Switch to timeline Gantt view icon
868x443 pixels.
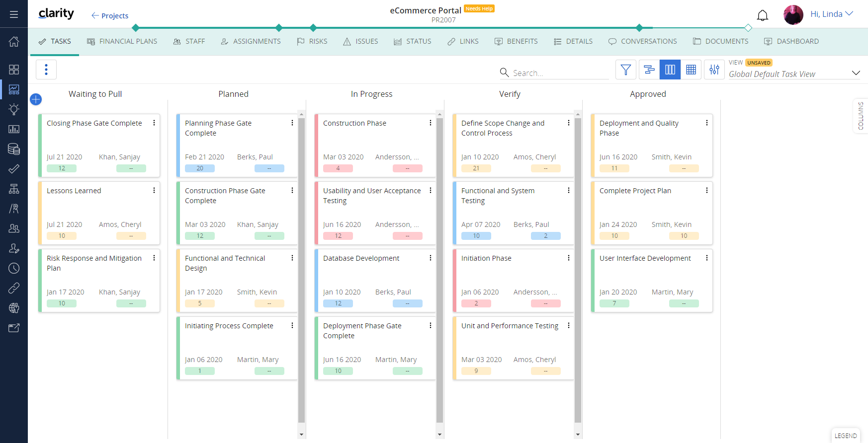pos(649,70)
